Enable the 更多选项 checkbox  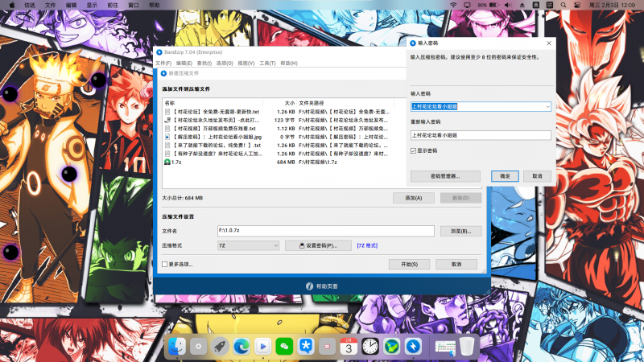tap(165, 264)
